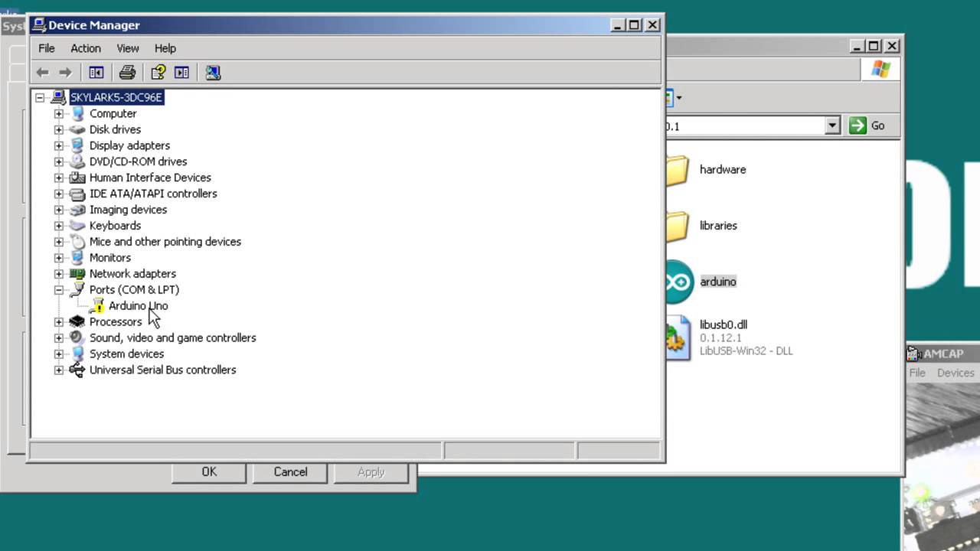980x551 pixels.
Task: Select the Network adapters icon
Action: point(77,273)
